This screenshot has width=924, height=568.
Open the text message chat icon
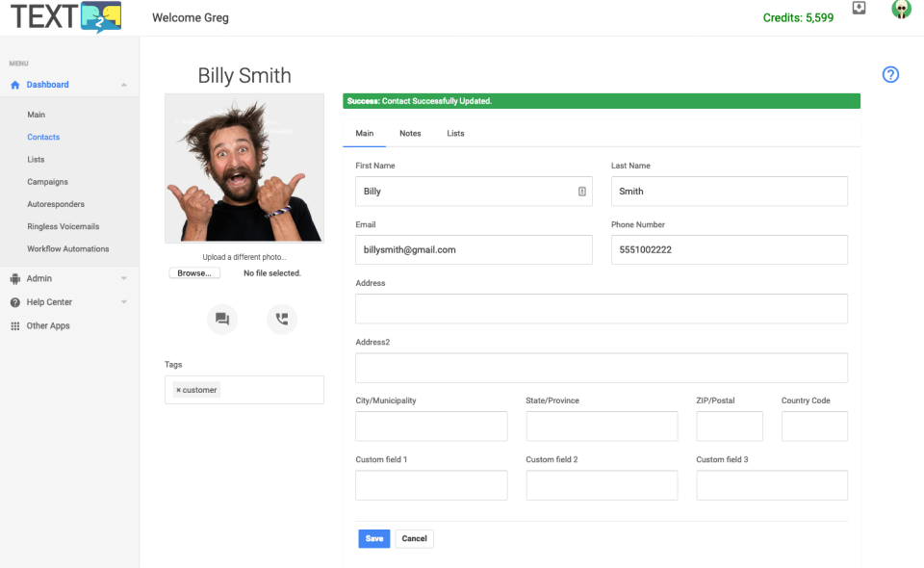[x=222, y=319]
